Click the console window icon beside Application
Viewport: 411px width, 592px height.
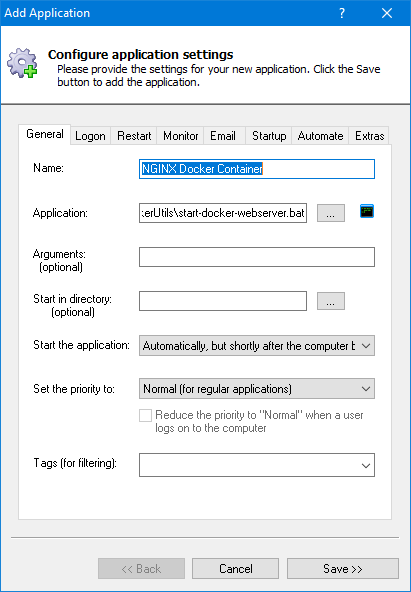366,211
